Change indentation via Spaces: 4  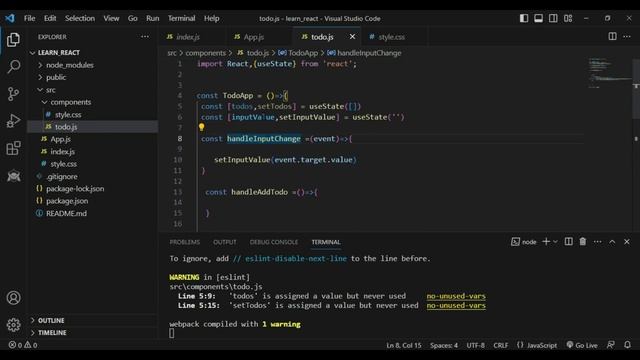[444, 345]
